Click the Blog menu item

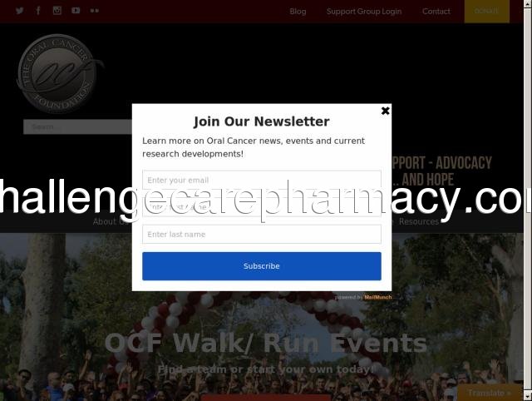(x=298, y=12)
